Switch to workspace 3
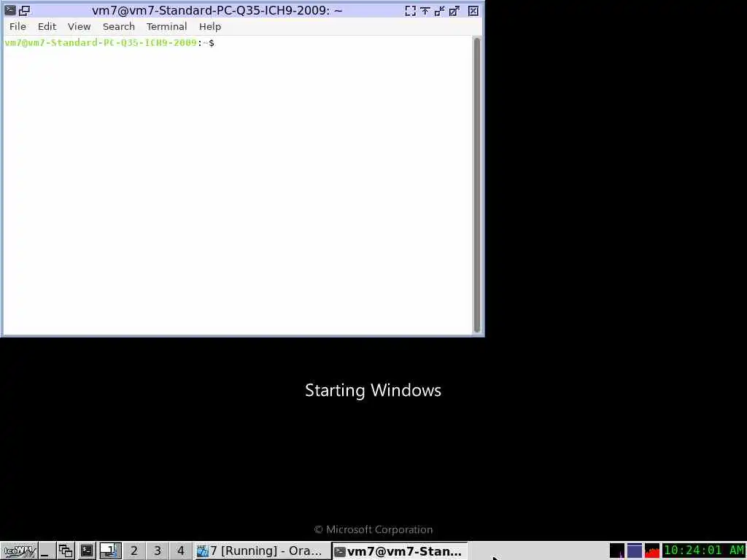The height and width of the screenshot is (560, 747). click(158, 551)
